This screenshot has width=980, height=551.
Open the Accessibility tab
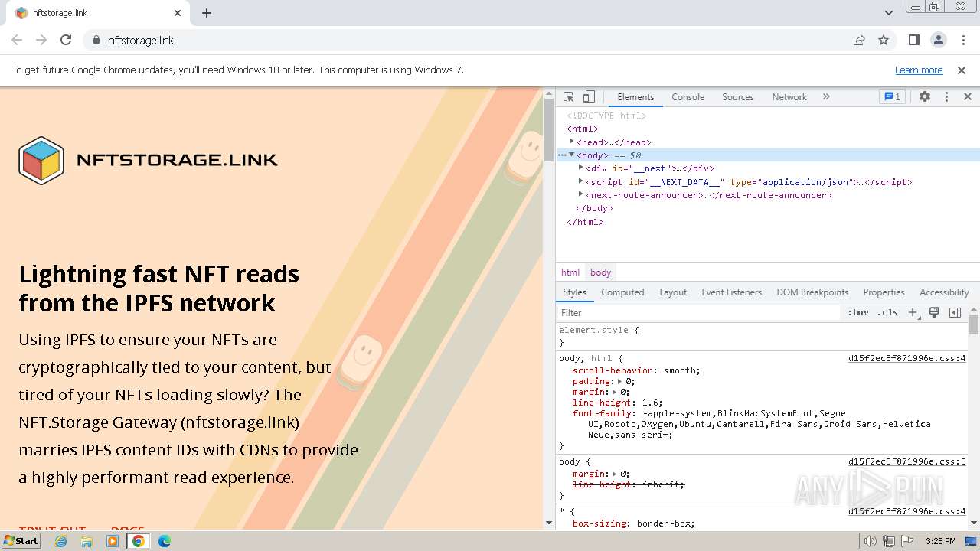click(x=944, y=292)
